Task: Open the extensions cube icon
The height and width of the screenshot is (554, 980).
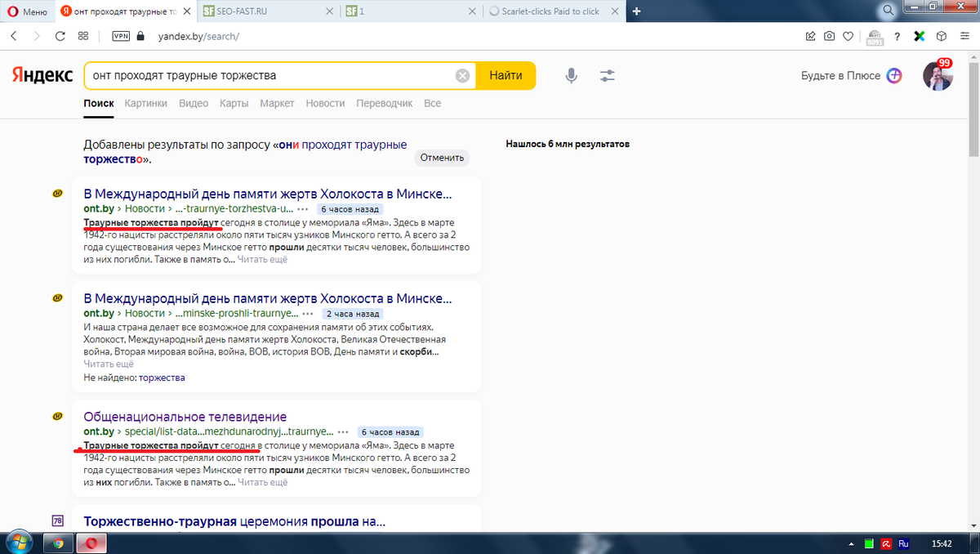Action: coord(941,36)
